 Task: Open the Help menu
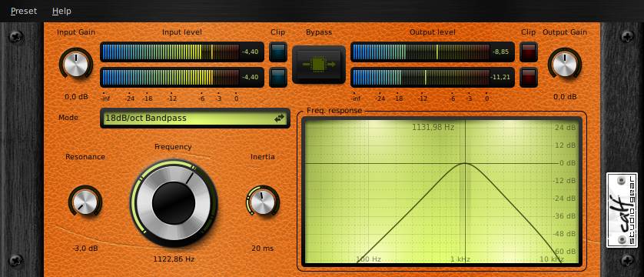61,11
